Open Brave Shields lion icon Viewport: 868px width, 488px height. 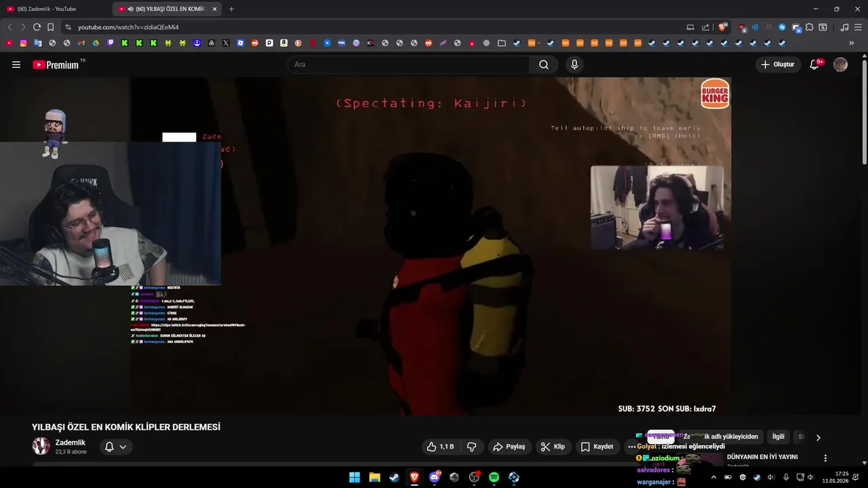[723, 27]
